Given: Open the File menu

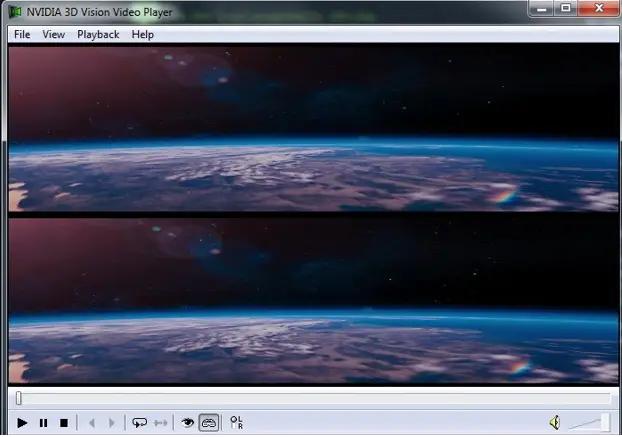Looking at the screenshot, I should [22, 34].
